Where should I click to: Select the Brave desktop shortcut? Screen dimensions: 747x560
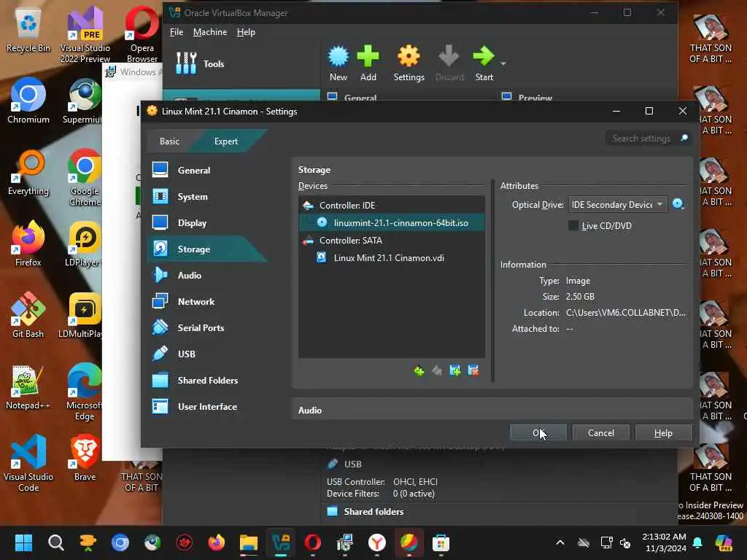[85, 458]
